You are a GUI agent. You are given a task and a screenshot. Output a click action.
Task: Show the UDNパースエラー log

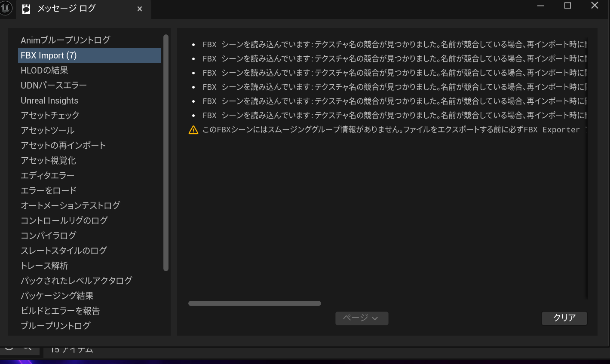[89, 86]
